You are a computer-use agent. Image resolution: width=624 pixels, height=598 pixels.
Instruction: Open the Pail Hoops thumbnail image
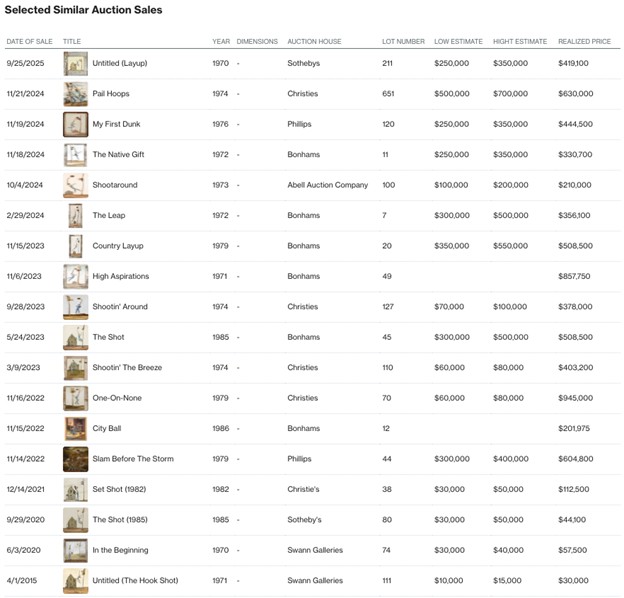tap(75, 94)
